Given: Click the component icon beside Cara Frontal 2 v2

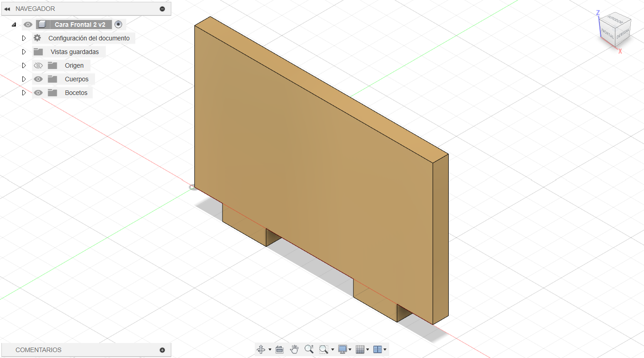Looking at the screenshot, I should pyautogui.click(x=42, y=25).
